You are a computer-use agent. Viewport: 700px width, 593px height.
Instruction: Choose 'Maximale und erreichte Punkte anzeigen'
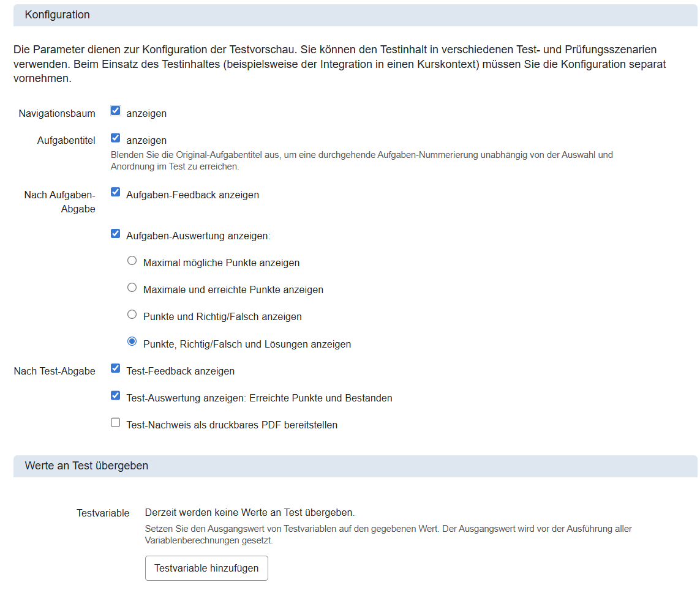[132, 287]
